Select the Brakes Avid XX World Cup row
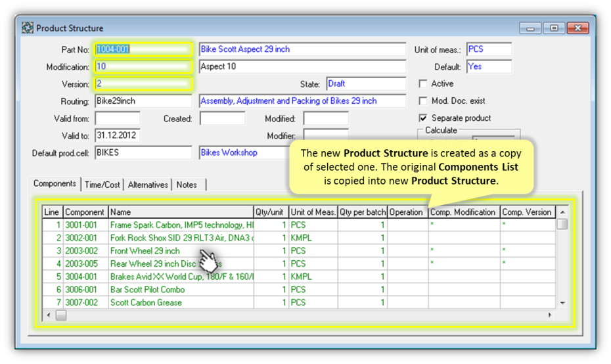 click(299, 277)
